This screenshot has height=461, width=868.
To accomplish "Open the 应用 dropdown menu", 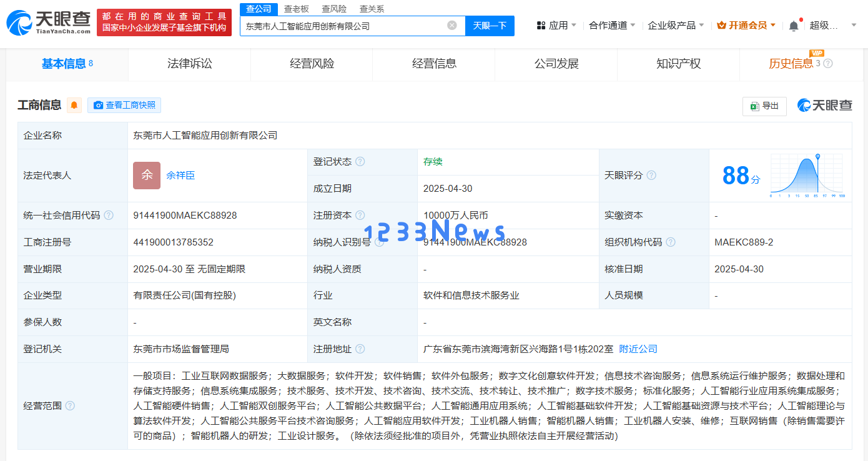I will point(557,26).
